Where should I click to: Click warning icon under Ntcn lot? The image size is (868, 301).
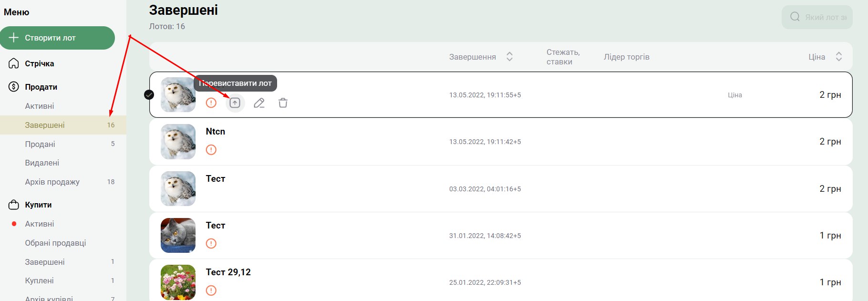click(211, 150)
